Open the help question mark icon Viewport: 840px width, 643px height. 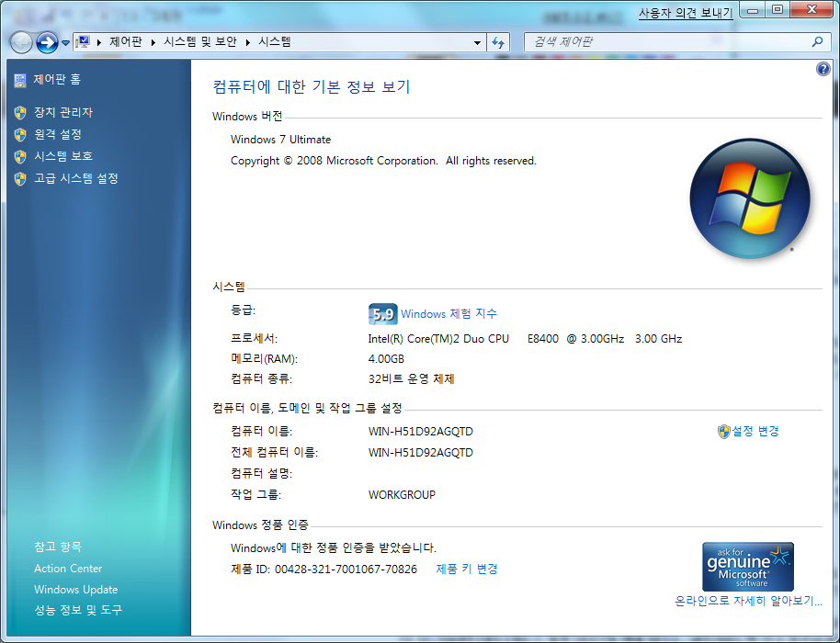coord(823,69)
